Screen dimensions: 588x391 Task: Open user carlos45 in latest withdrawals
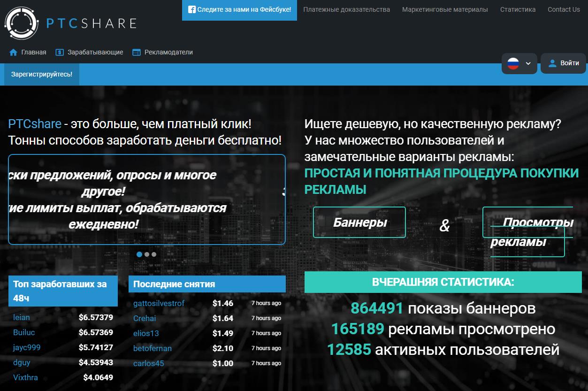coord(149,363)
